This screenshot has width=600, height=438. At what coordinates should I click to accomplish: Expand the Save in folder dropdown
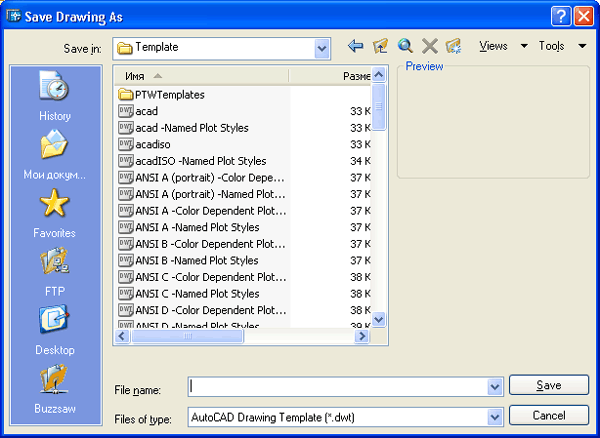[321, 47]
